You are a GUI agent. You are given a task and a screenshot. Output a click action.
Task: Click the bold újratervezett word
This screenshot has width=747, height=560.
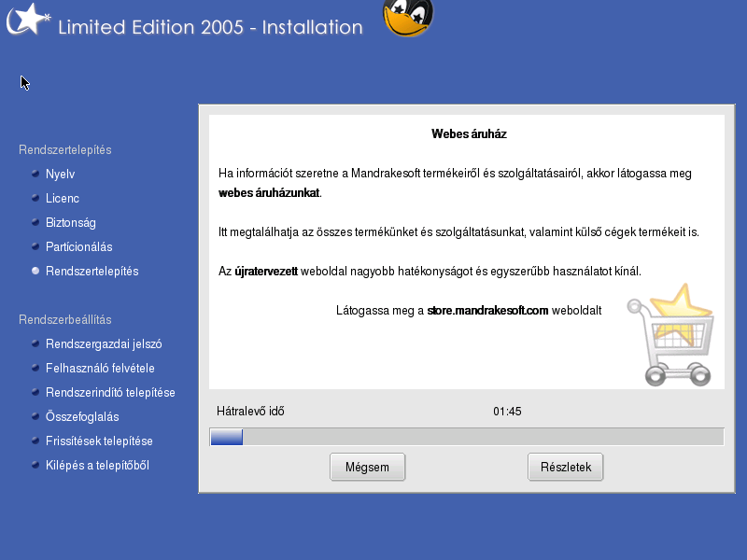(266, 272)
